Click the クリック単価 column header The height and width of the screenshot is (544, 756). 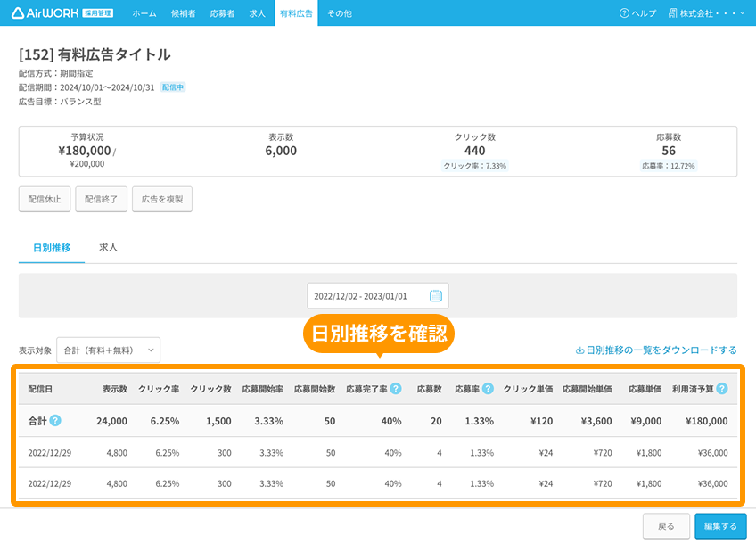pyautogui.click(x=528, y=389)
